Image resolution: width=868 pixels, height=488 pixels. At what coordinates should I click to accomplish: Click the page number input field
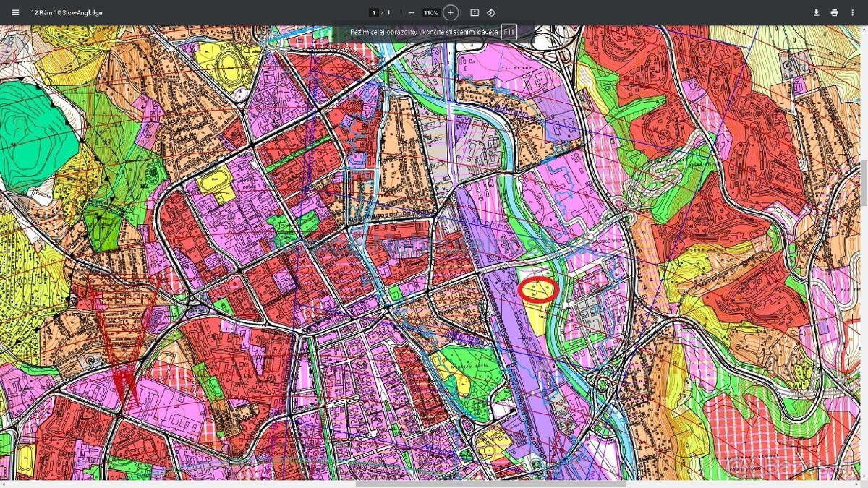click(374, 12)
